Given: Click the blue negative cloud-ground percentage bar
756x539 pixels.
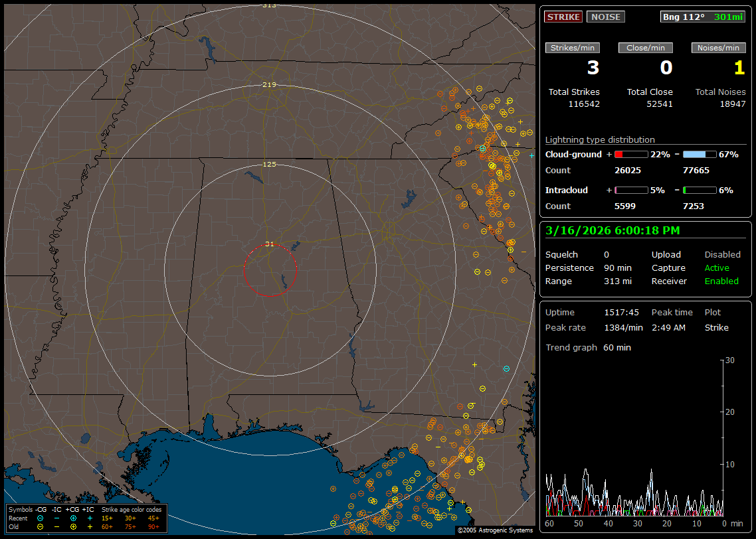Looking at the screenshot, I should [699, 154].
